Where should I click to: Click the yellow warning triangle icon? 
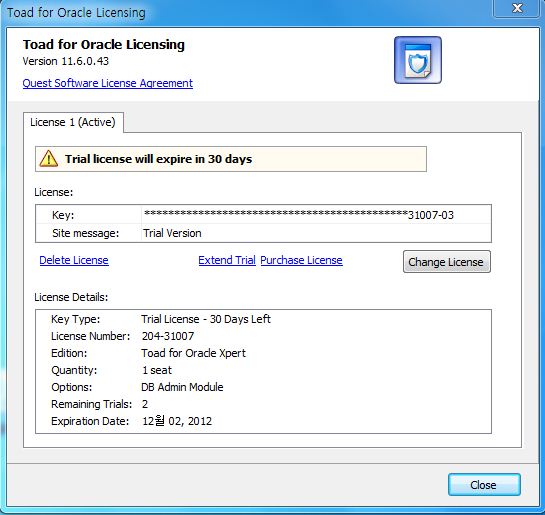(x=49, y=159)
